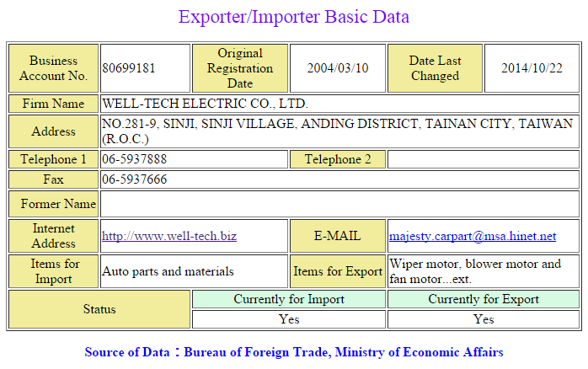This screenshot has height=369, width=588.
Task: Click the Items for Export label
Action: 338,271
